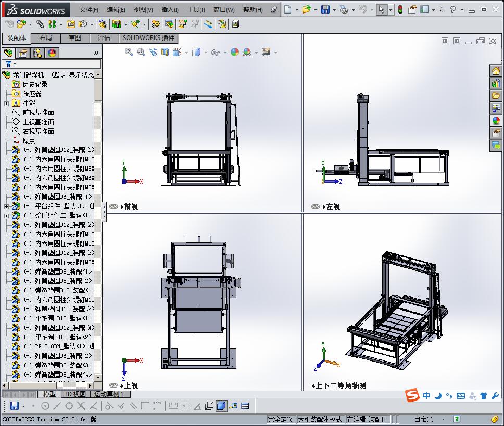Click the New document icon
Screen dimensions: 504x426
point(288,10)
